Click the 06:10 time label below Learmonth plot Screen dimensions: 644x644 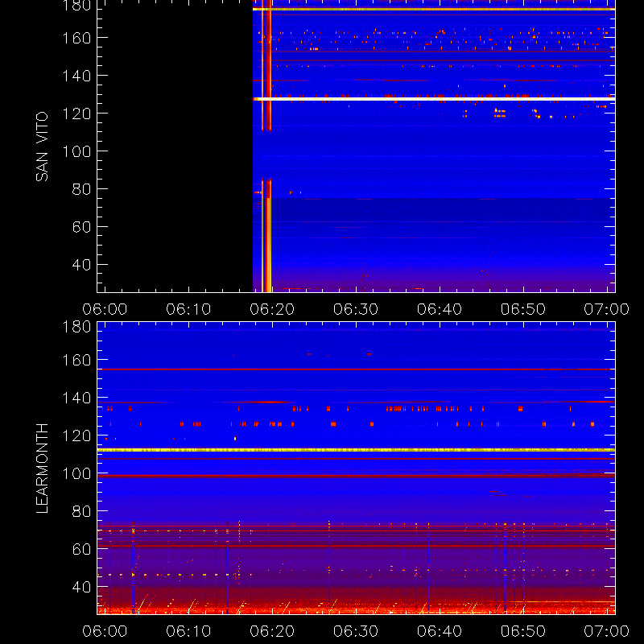click(x=188, y=631)
